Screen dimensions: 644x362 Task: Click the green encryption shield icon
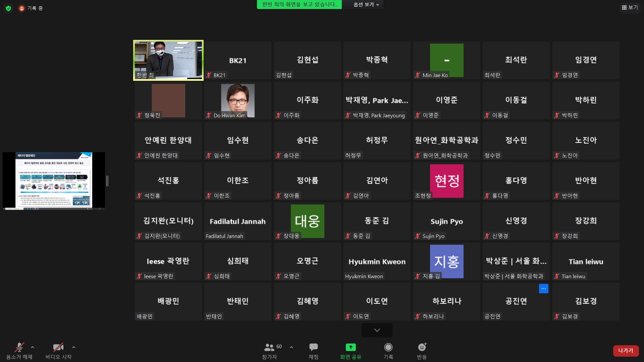8,8
